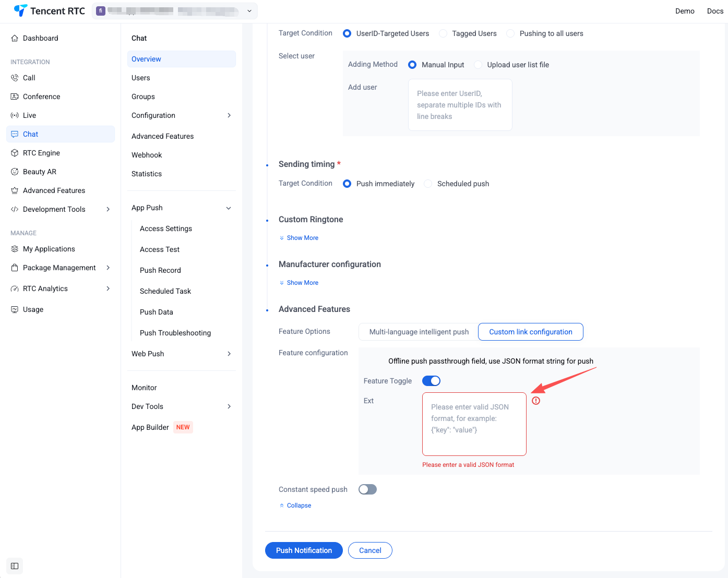This screenshot has width=728, height=578.
Task: Click the red error warning icon
Action: coord(536,401)
